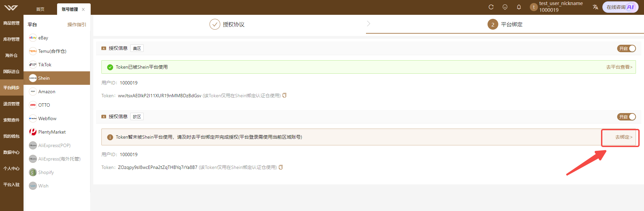
Task: Select TikTok platform icon
Action: click(x=33, y=65)
